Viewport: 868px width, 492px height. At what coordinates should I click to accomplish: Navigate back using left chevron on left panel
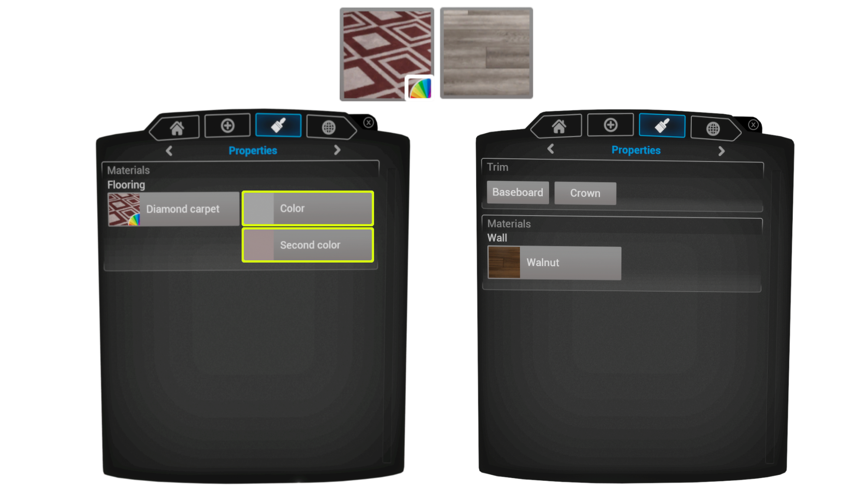point(169,150)
